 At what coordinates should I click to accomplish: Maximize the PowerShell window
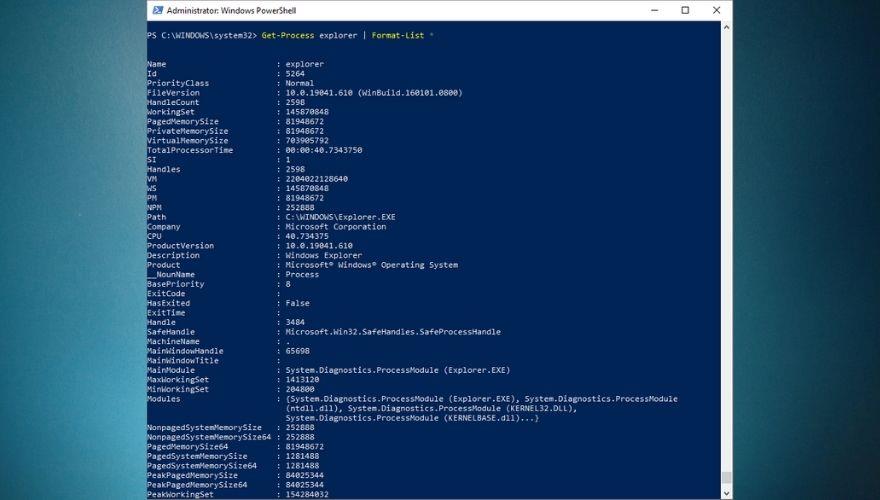(x=685, y=10)
